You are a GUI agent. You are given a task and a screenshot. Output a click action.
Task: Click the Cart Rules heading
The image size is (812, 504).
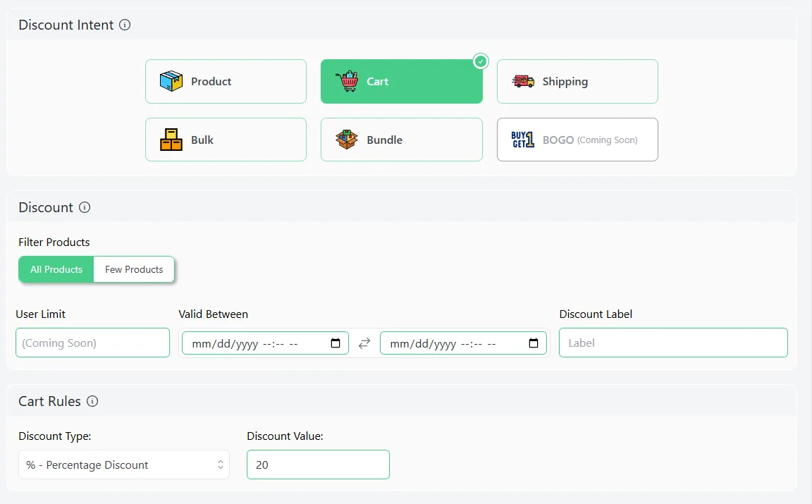pyautogui.click(x=50, y=401)
